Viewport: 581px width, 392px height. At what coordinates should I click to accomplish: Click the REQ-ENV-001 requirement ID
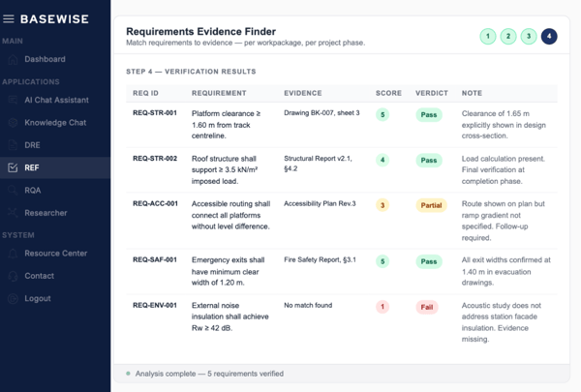155,306
